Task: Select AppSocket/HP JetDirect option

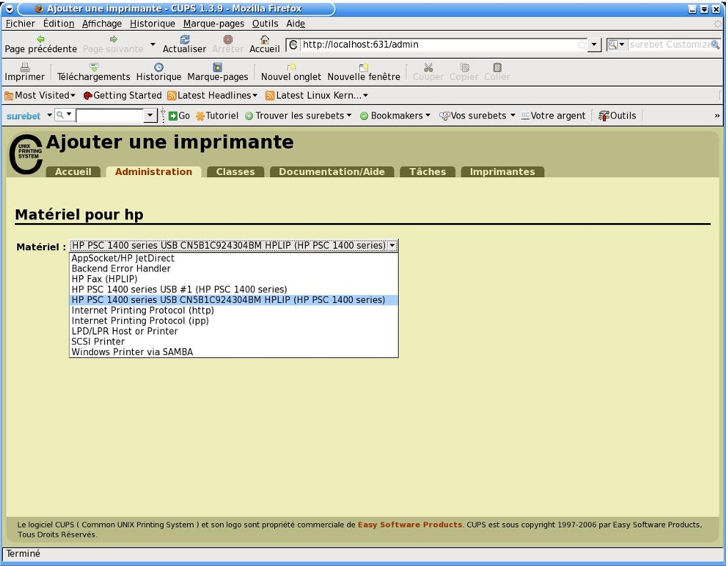Action: click(x=234, y=258)
